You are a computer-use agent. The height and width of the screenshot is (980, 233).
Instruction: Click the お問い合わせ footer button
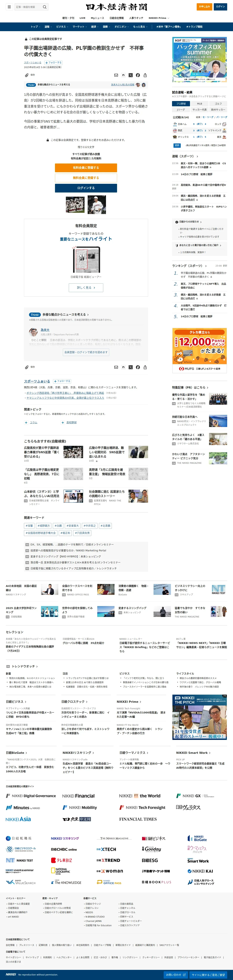pos(176,975)
